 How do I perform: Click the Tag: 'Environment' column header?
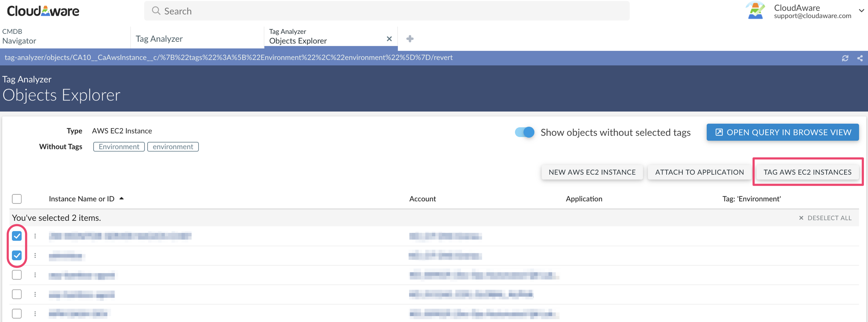[x=751, y=199]
